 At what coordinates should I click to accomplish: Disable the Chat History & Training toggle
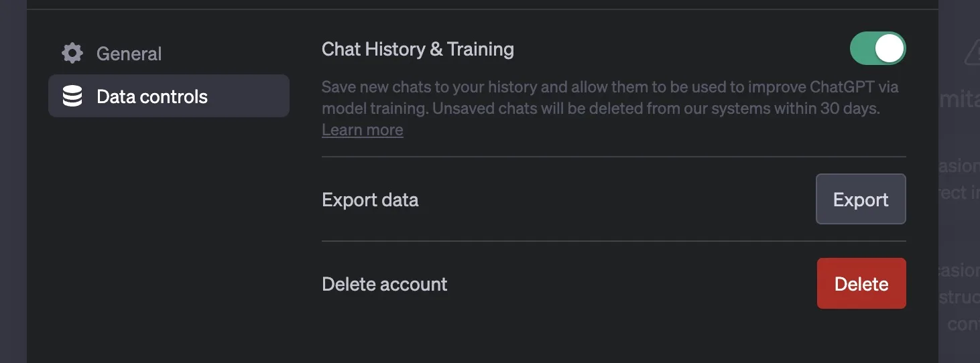877,49
